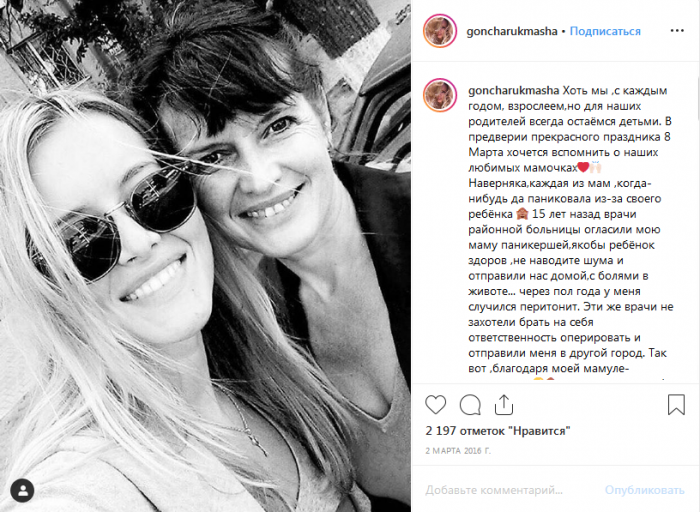The image size is (700, 512).
Task: Follow the account via Подписаться link
Action: click(605, 31)
